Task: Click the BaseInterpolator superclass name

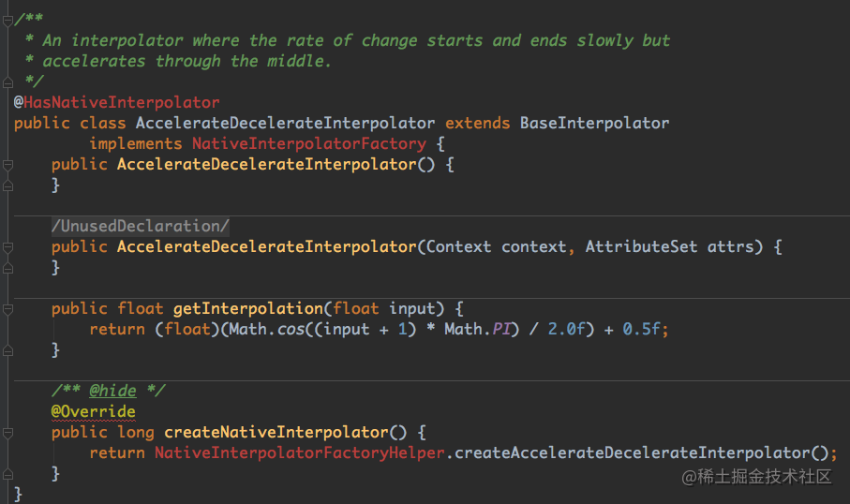Action: (x=595, y=123)
